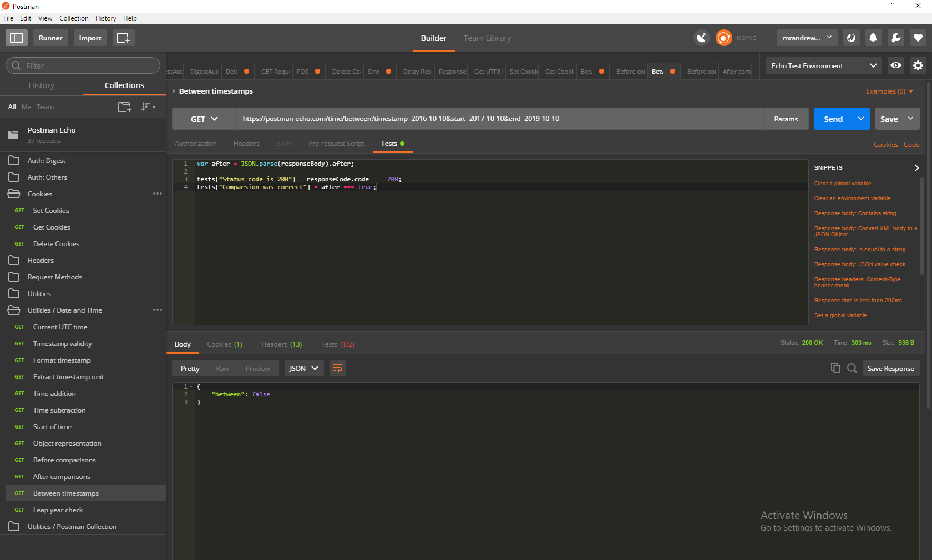Open settings wrench icon
The height and width of the screenshot is (560, 932).
[x=895, y=38]
